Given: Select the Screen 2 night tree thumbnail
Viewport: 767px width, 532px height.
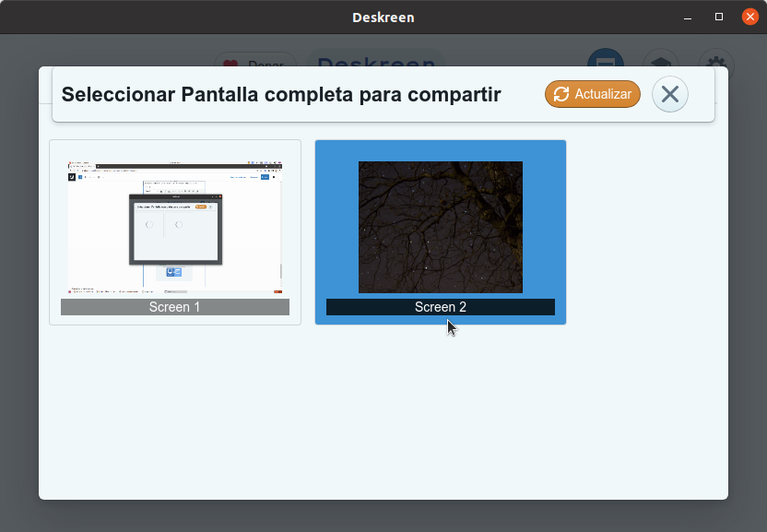Looking at the screenshot, I should [x=441, y=227].
